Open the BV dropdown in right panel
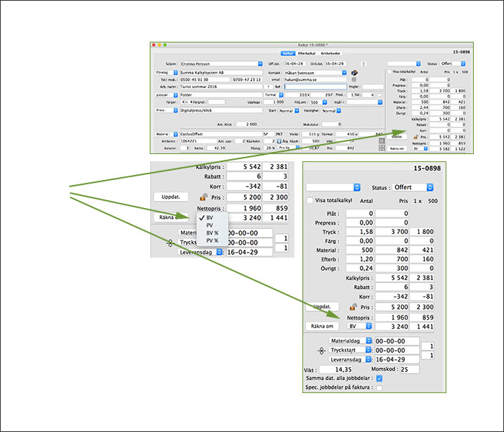Screen dimensions: 504x432 click(x=360, y=326)
